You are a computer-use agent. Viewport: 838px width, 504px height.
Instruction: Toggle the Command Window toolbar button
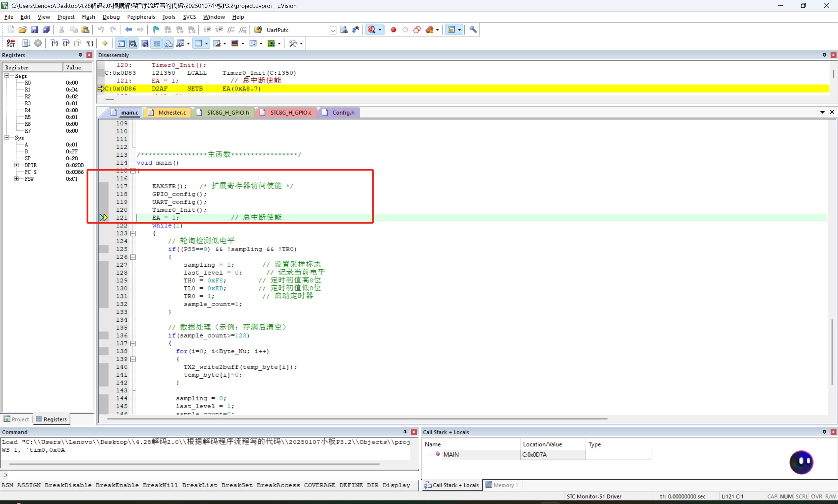tap(121, 43)
